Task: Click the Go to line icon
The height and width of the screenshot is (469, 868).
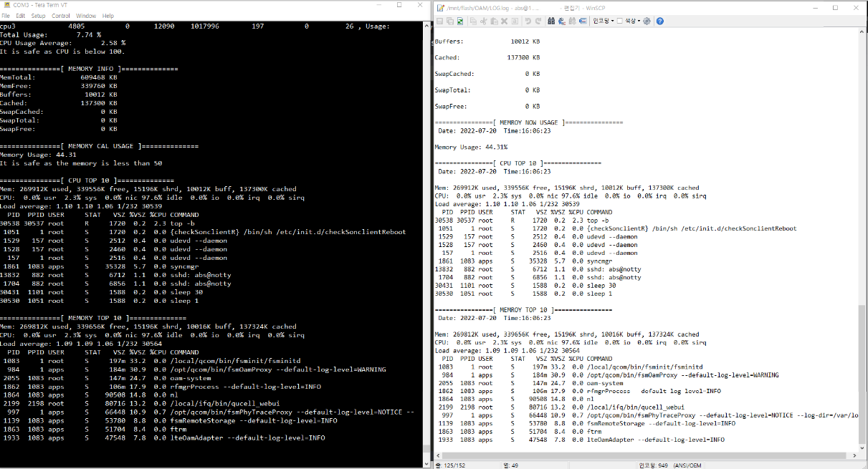Action: pos(582,21)
